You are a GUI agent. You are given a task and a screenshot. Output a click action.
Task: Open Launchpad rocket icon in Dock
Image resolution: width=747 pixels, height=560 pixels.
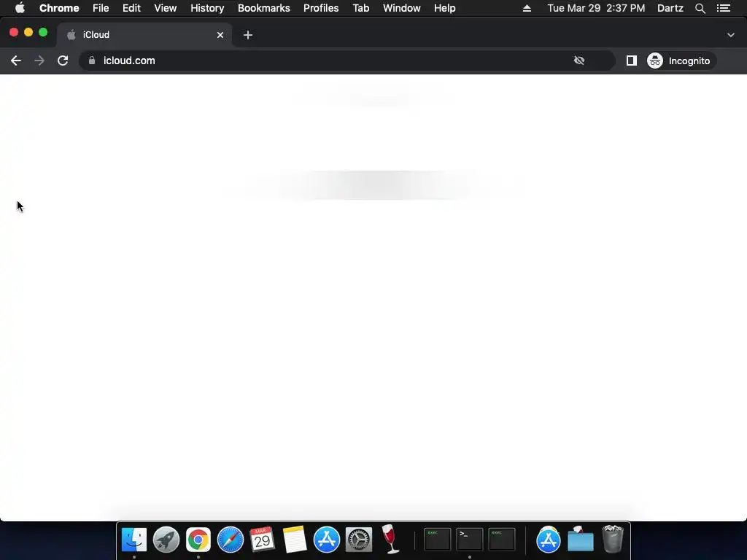pos(166,540)
